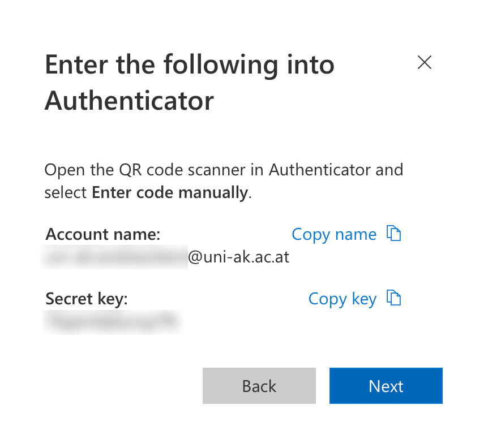This screenshot has width=488, height=448.
Task: Click the heading line Enter the following into
Action: (x=189, y=65)
